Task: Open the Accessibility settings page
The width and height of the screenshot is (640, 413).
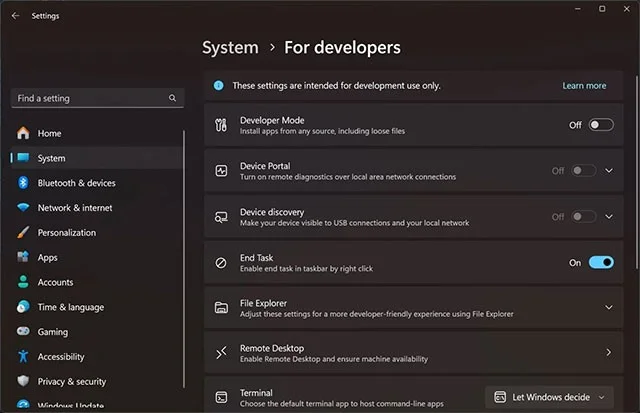Action: pos(97,357)
